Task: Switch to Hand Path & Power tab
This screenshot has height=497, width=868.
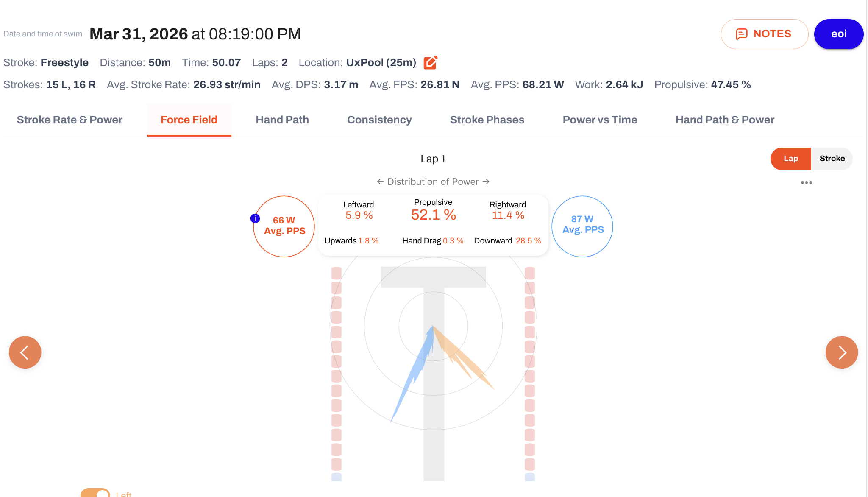Action: [x=725, y=120]
